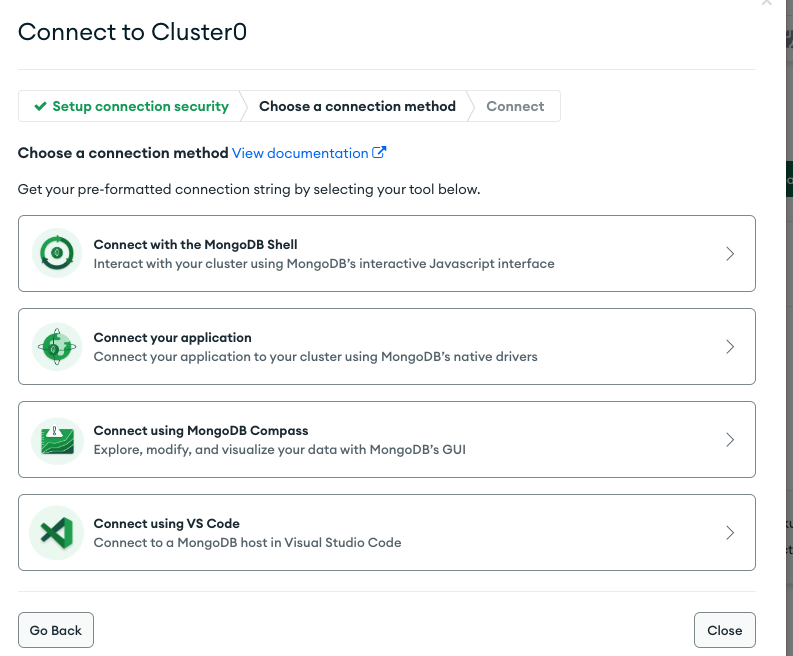The height and width of the screenshot is (656, 793).
Task: Go to Setup connection security step
Action: 131,106
